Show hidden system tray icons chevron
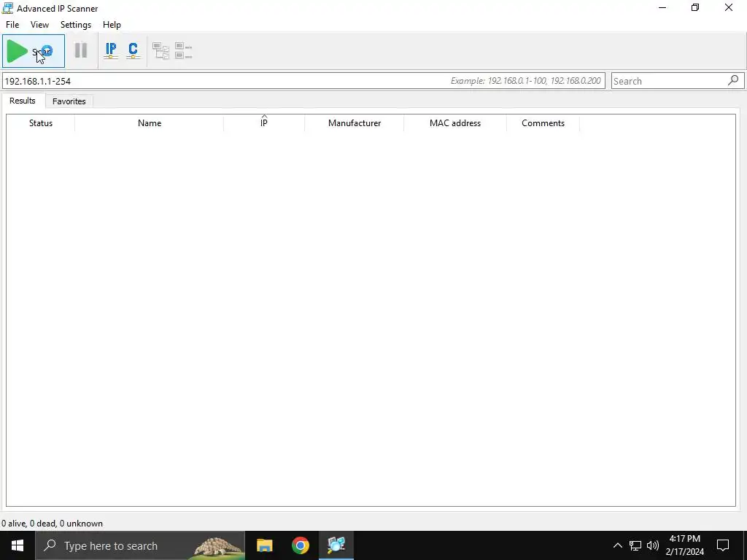This screenshot has width=747, height=560. coord(617,545)
